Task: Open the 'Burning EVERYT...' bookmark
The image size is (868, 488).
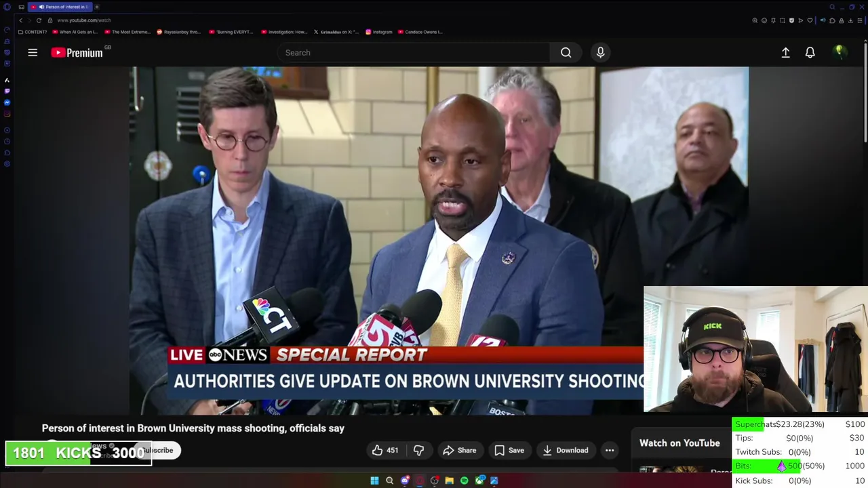Action: (x=231, y=32)
